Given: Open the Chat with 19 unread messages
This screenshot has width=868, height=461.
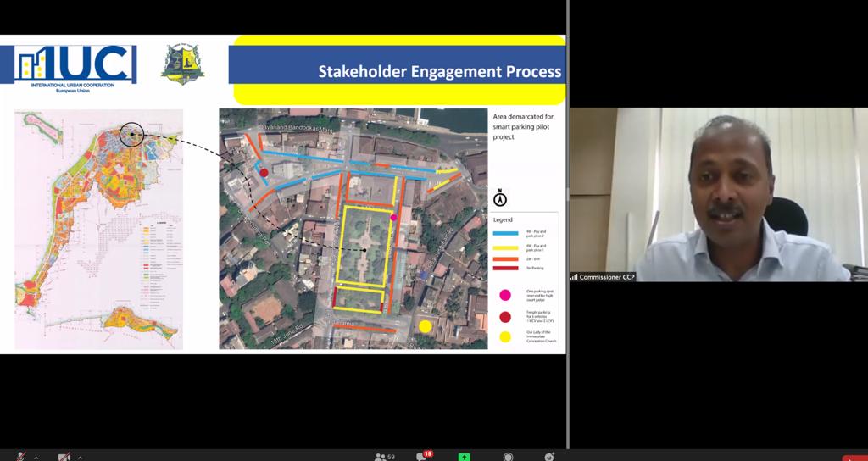Looking at the screenshot, I should (x=422, y=457).
